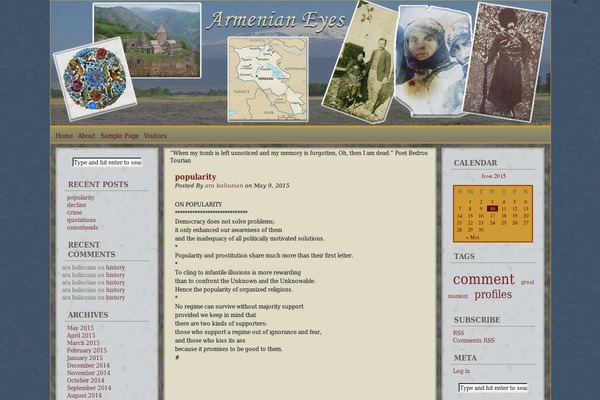Open September 2014 archive

(89, 388)
